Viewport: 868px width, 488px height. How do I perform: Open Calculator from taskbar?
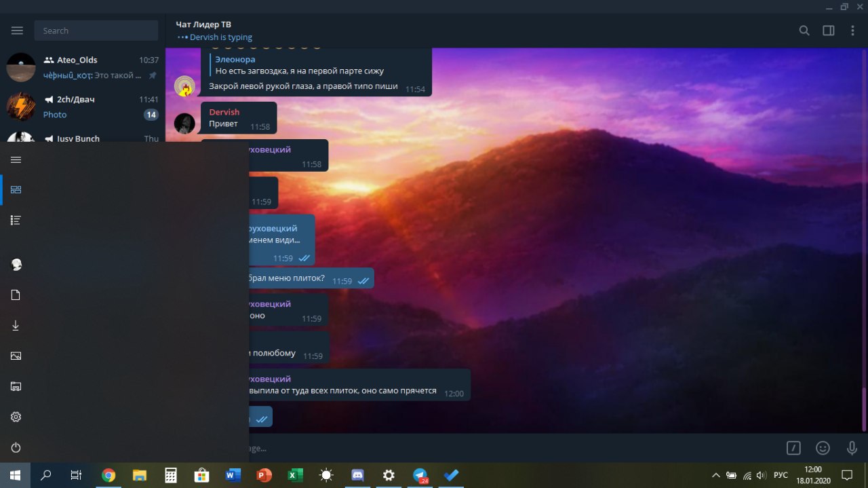pyautogui.click(x=171, y=475)
